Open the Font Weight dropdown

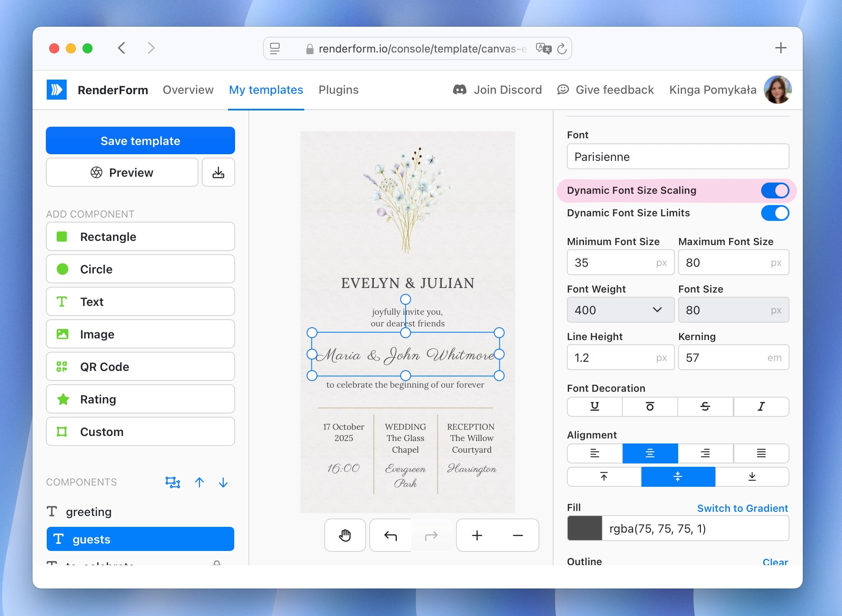point(621,310)
